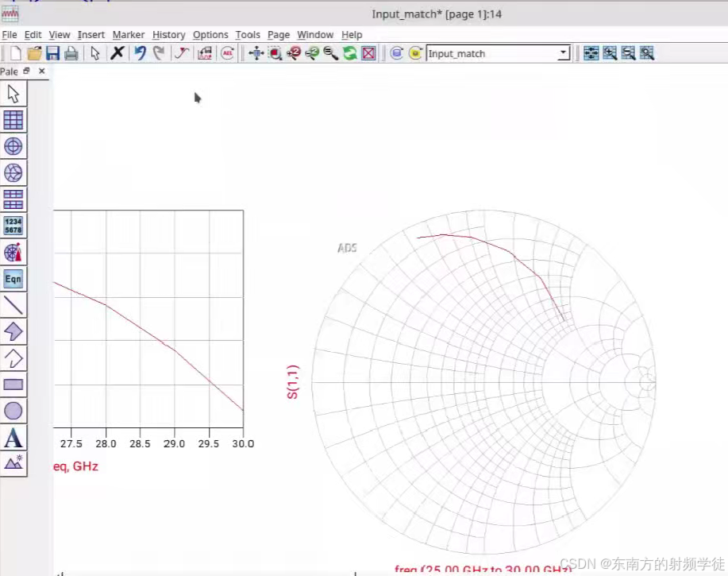Insert a polar plot from palette

pos(13,146)
